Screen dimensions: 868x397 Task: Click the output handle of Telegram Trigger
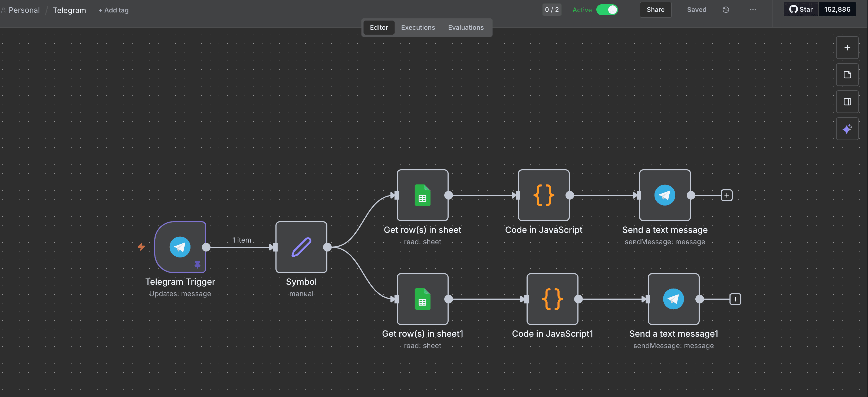tap(206, 247)
